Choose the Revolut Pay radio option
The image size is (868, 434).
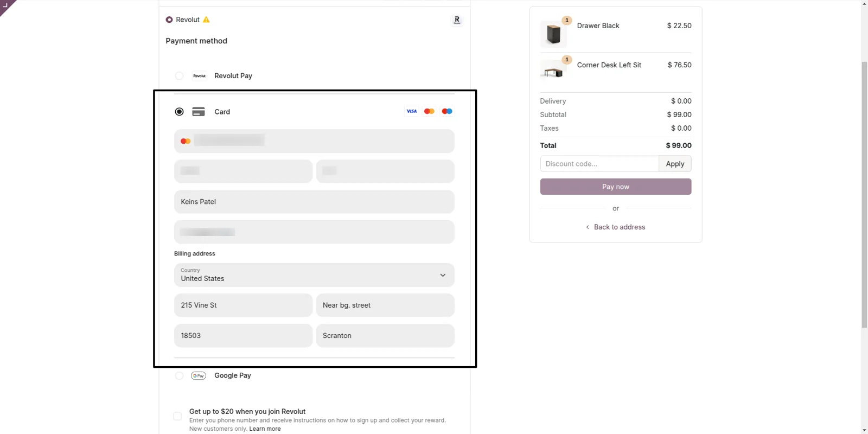click(179, 76)
